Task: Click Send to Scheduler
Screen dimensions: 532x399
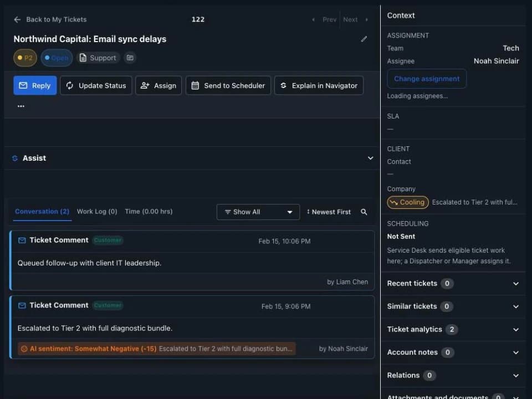Action: pos(228,85)
